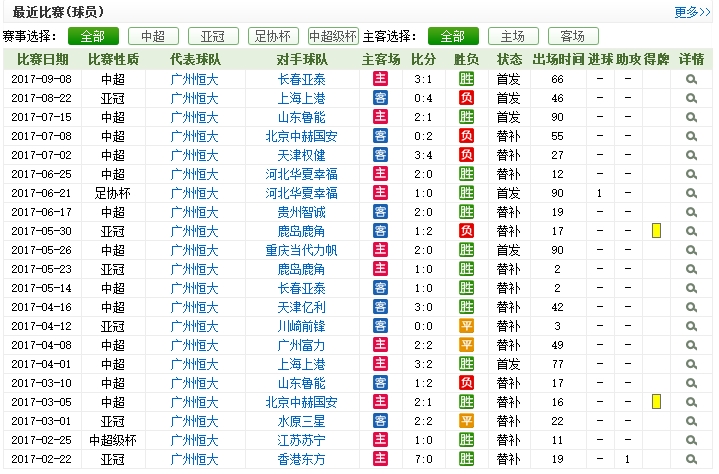Select 全部 under 赛事选择 filter
This screenshot has height=474, width=719.
pos(93,36)
